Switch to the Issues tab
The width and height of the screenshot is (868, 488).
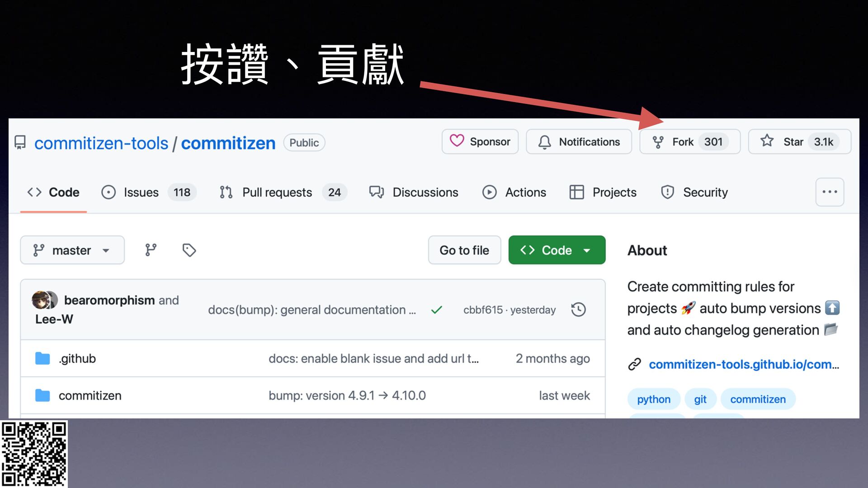click(x=141, y=192)
